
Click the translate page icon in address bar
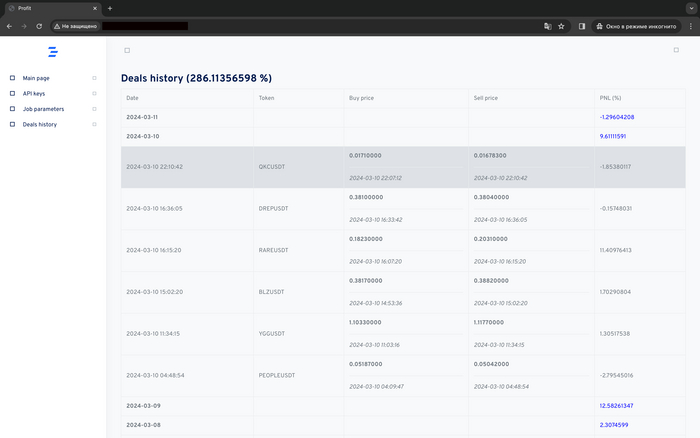coord(547,26)
